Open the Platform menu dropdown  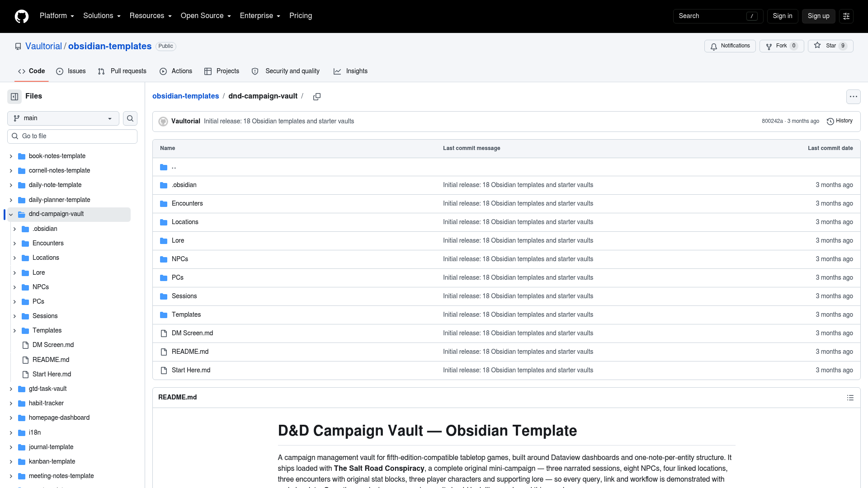[x=57, y=16]
